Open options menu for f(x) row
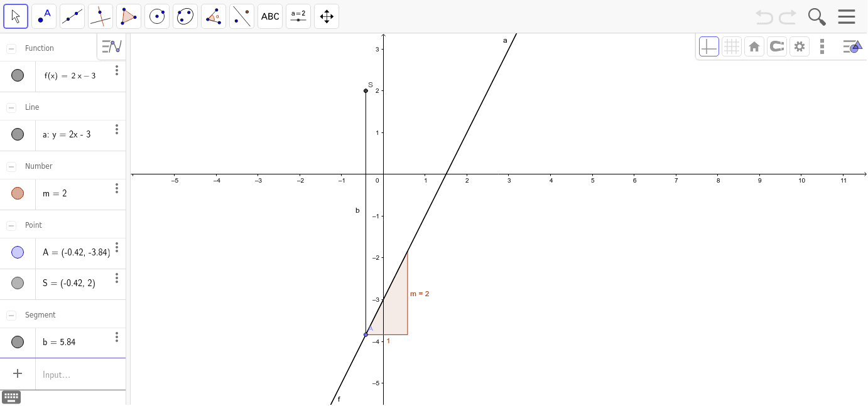Screen dimensions: 868x406 pos(117,70)
